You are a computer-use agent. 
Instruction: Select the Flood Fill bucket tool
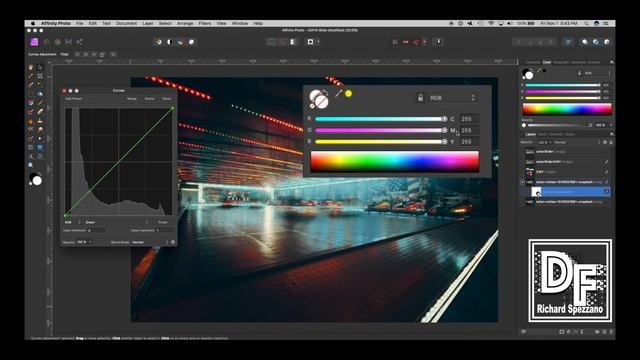tap(40, 94)
